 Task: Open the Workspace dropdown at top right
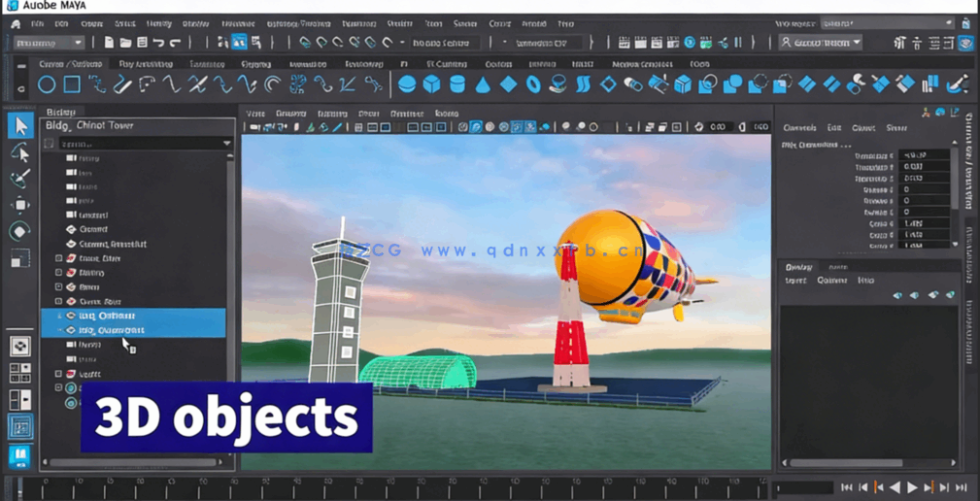(887, 23)
